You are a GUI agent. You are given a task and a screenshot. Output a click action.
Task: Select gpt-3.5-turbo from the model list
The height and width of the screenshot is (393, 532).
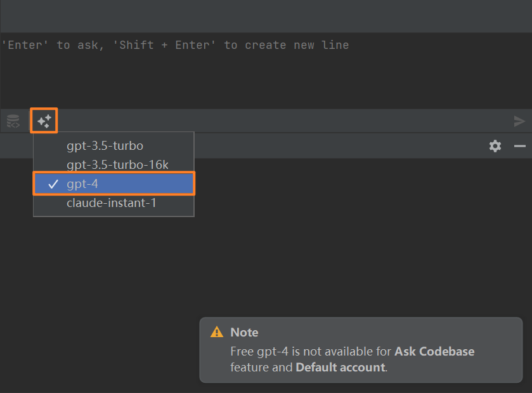105,146
